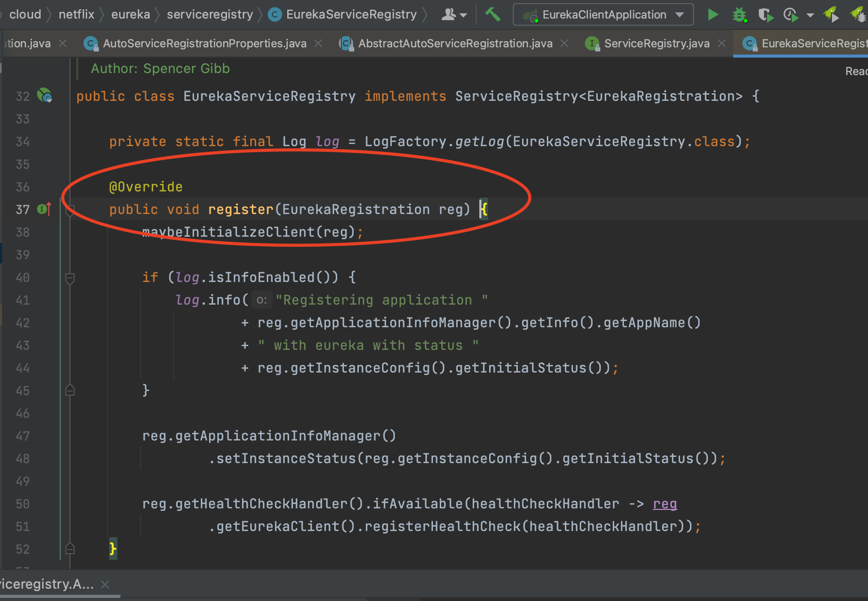The image size is (868, 601).
Task: Follow the underlined reg link on line 50
Action: tap(665, 504)
